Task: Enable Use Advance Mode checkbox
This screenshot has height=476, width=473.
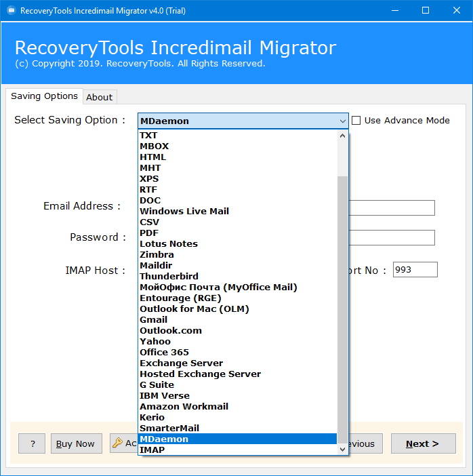Action: 356,121
